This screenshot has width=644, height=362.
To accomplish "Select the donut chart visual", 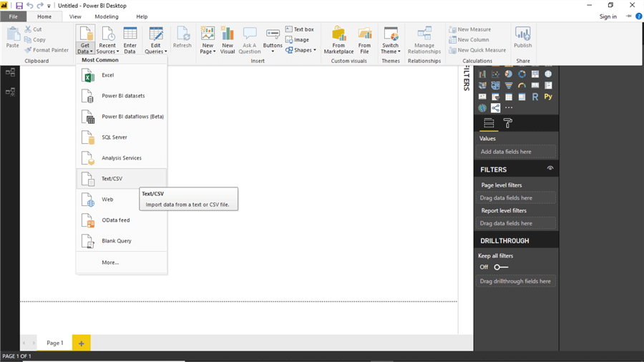I will [x=522, y=74].
